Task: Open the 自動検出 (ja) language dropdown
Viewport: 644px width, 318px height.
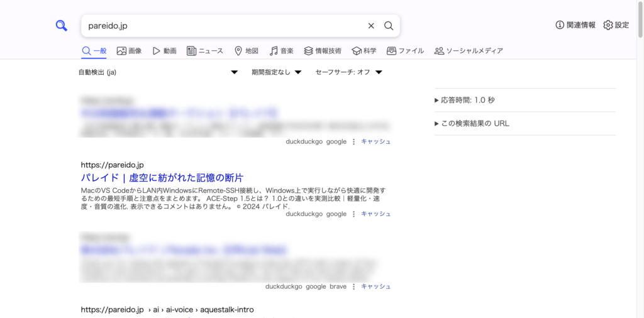Action: (x=158, y=72)
